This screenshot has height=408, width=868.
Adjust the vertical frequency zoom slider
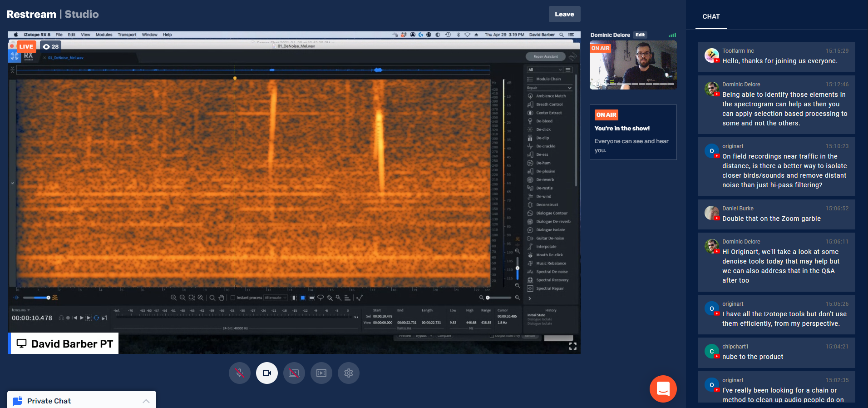point(518,268)
